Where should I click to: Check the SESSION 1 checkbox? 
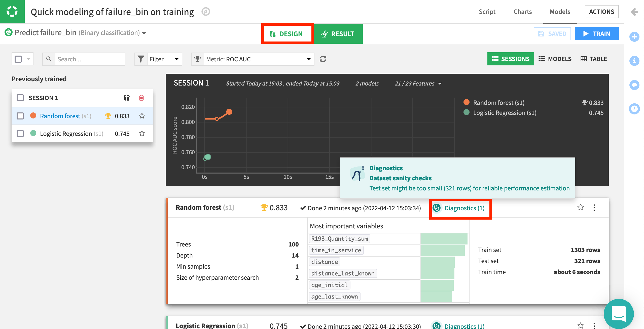[x=20, y=98]
